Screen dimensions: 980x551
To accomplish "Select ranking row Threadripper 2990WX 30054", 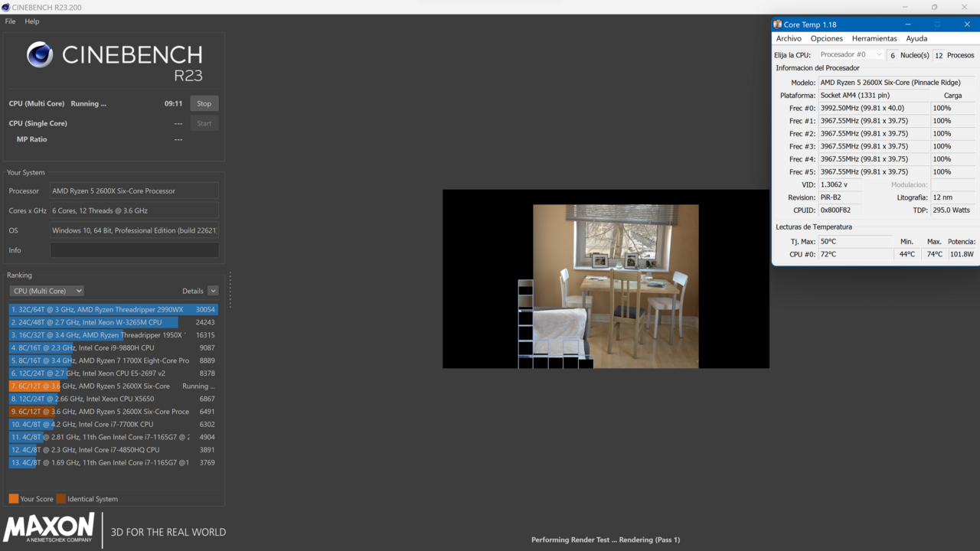I will coord(113,310).
